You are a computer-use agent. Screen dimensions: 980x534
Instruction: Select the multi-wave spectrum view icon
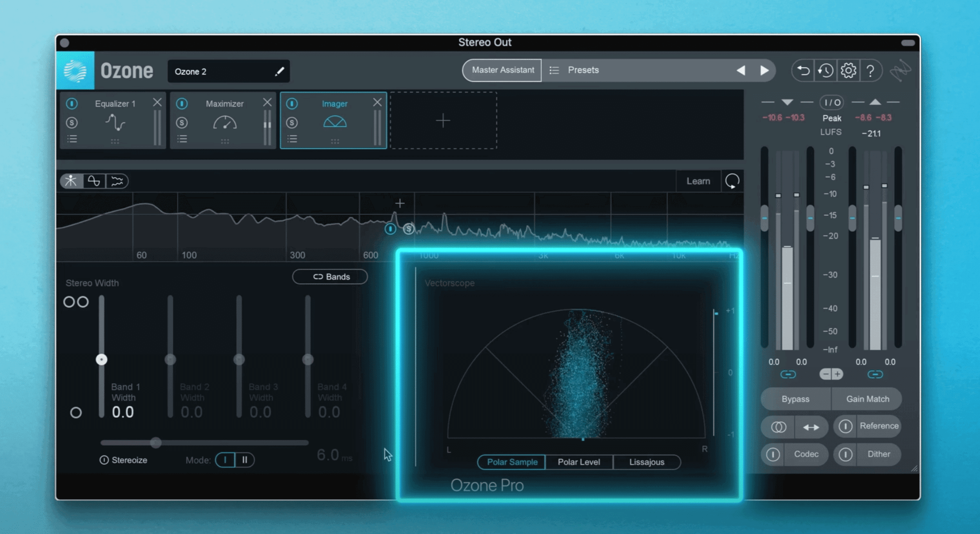(117, 181)
